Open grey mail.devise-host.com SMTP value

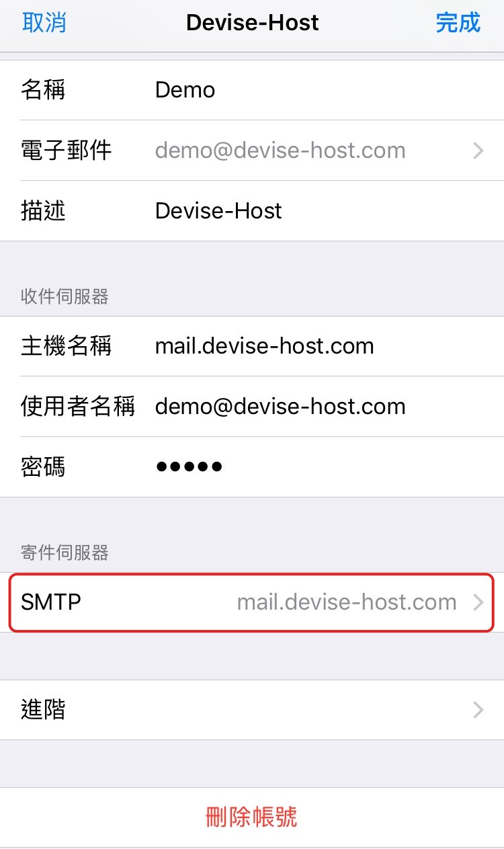pyautogui.click(x=347, y=602)
